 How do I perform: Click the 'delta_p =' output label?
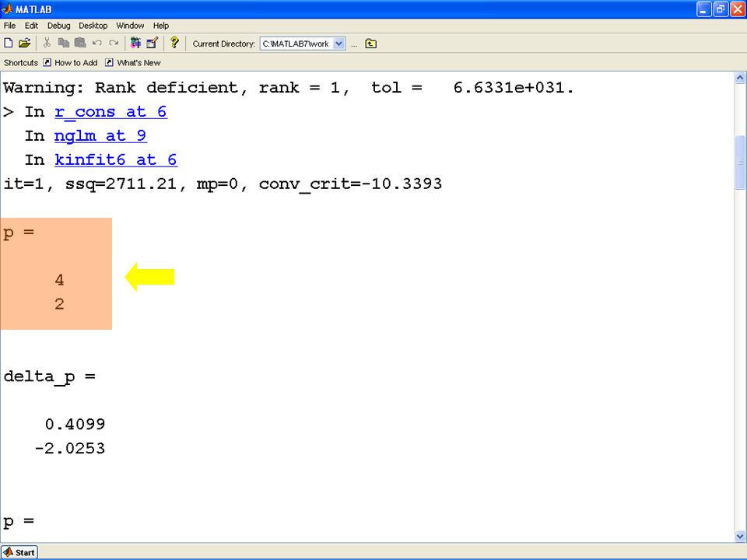[x=49, y=376]
